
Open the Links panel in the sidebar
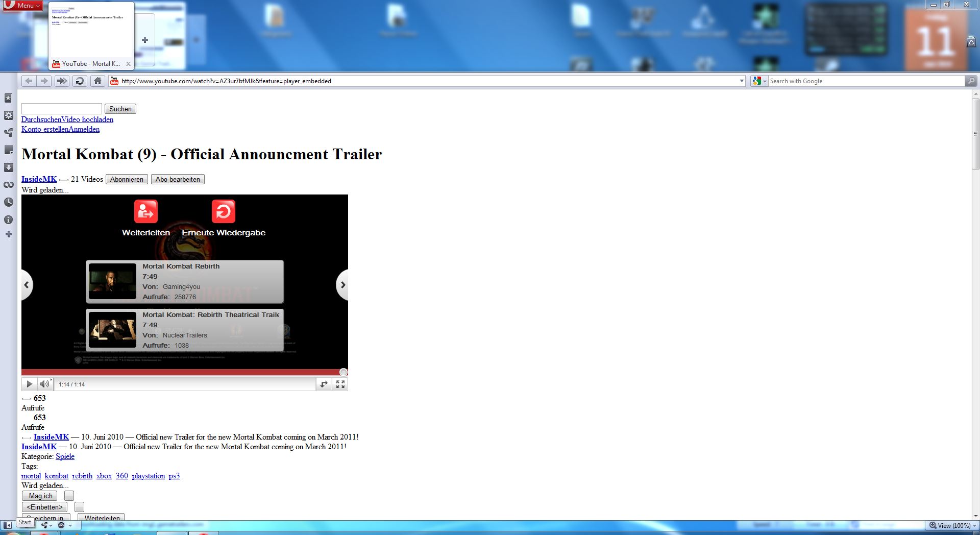point(8,185)
